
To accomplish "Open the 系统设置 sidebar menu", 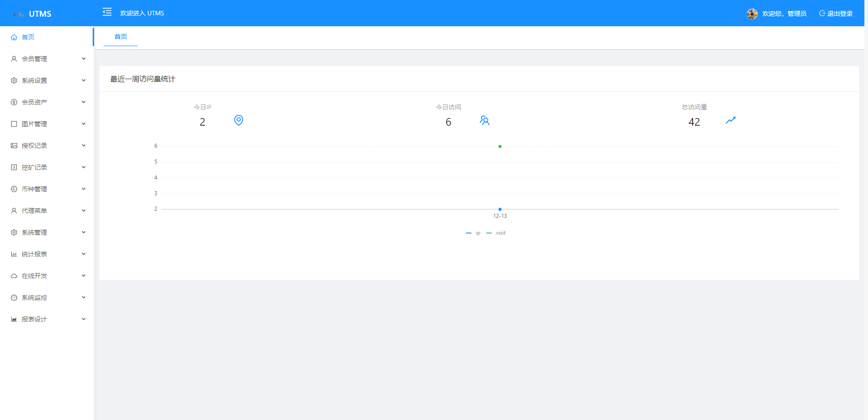I will point(47,80).
